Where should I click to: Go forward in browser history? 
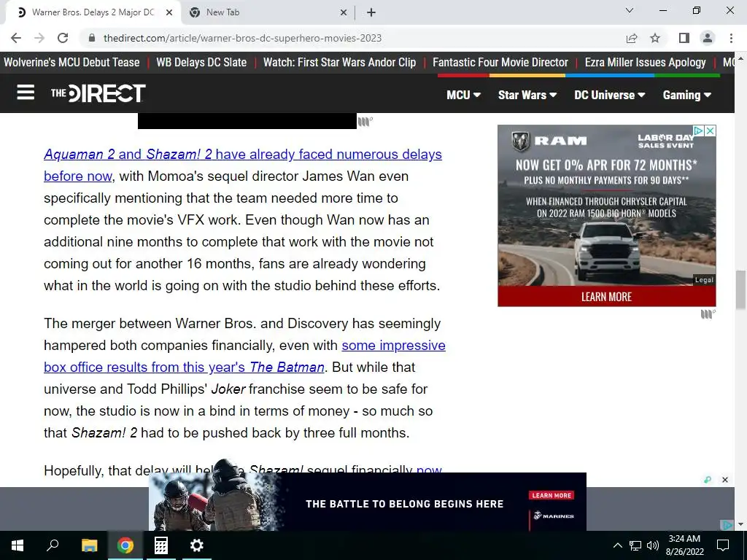click(39, 38)
